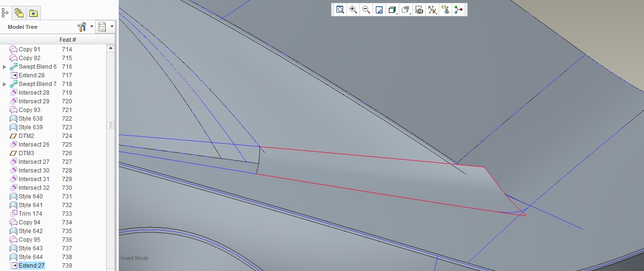Viewport: 644px width, 271px height.
Task: Toggle the Spin Center icon
Action: point(458,10)
